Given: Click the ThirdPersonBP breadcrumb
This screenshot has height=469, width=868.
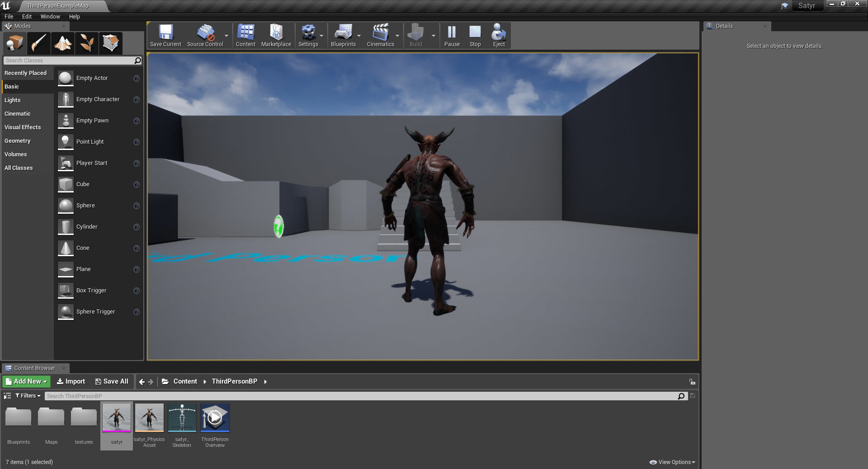Looking at the screenshot, I should point(234,381).
